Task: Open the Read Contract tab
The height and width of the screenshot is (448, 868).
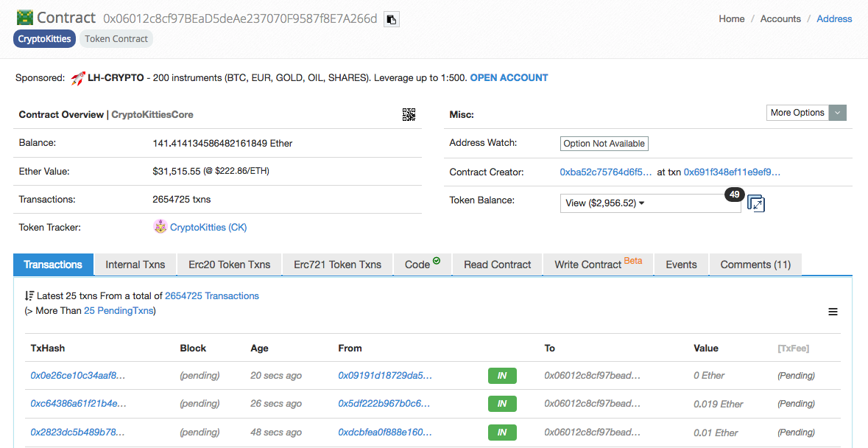Action: (497, 265)
